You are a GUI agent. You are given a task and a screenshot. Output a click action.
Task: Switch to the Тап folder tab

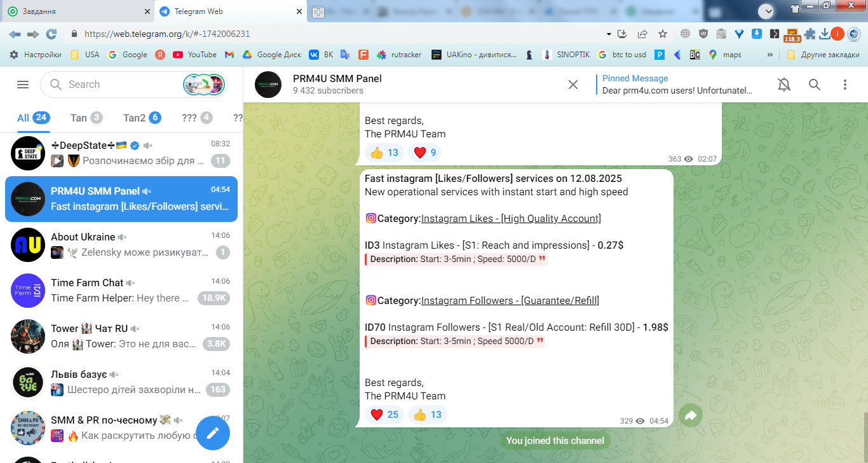pyautogui.click(x=86, y=118)
